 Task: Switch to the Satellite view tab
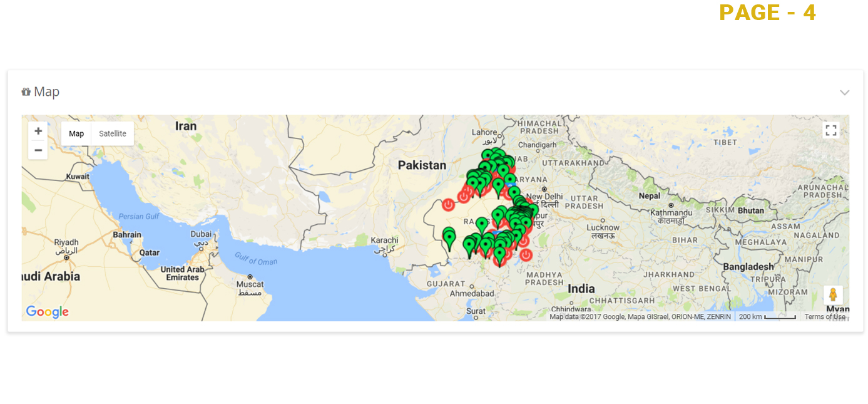113,133
